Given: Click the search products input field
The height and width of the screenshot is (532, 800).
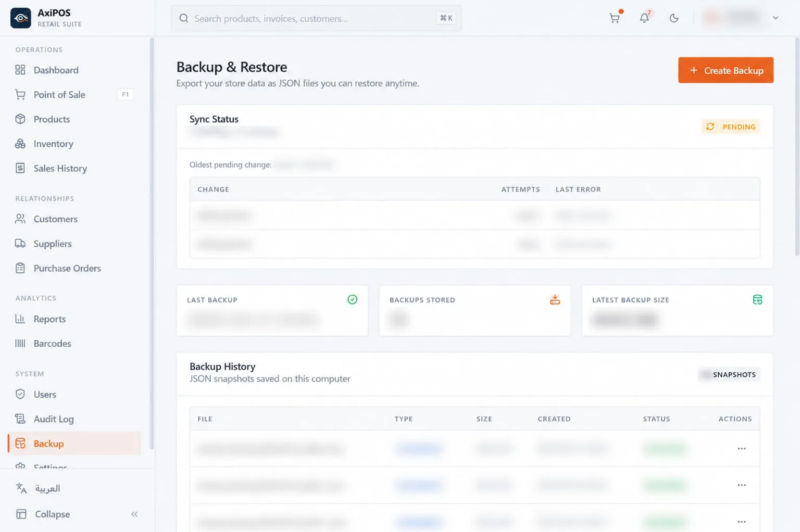Looking at the screenshot, I should 316,18.
